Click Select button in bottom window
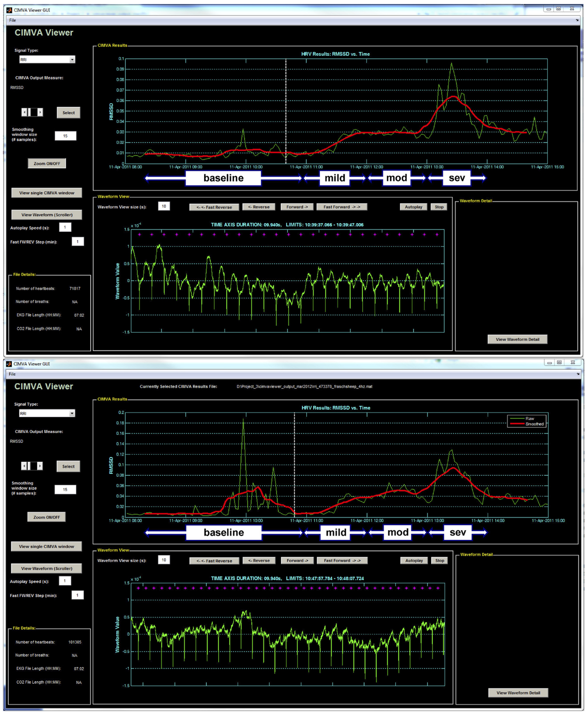Image resolution: width=588 pixels, height=714 pixels. click(68, 467)
